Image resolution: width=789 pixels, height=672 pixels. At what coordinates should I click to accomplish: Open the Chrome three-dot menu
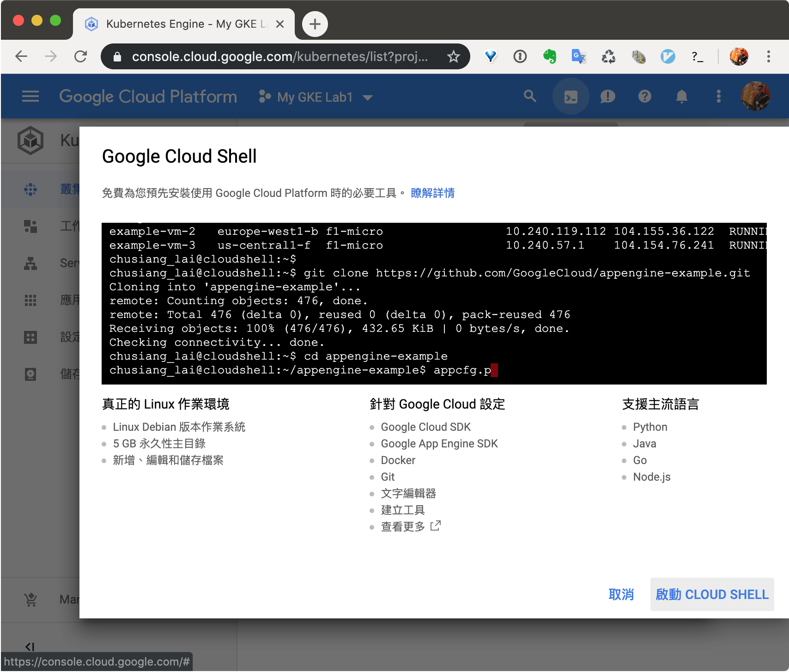[768, 57]
